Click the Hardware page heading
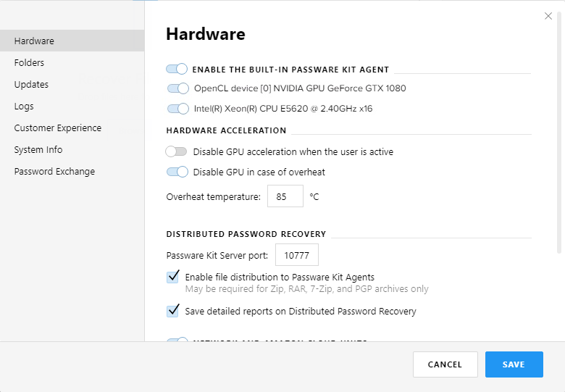 [206, 34]
